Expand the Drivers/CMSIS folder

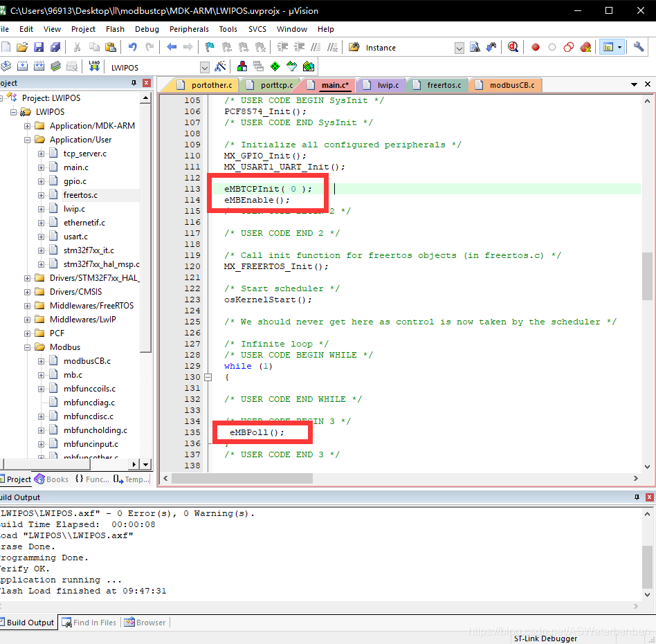(x=27, y=292)
